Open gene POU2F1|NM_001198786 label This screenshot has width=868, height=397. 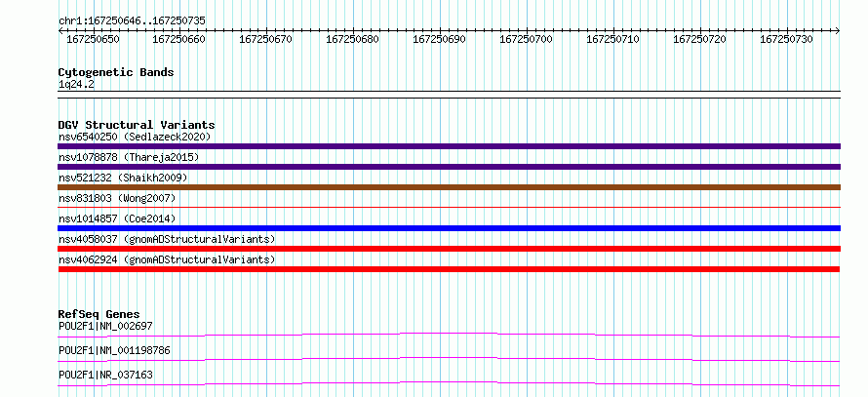pyautogui.click(x=114, y=350)
